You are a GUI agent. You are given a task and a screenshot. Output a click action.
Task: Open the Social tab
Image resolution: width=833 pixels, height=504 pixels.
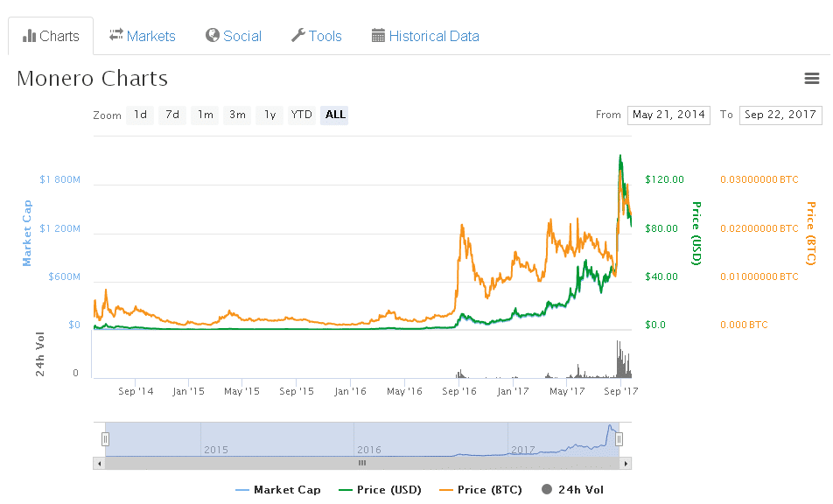pos(234,36)
